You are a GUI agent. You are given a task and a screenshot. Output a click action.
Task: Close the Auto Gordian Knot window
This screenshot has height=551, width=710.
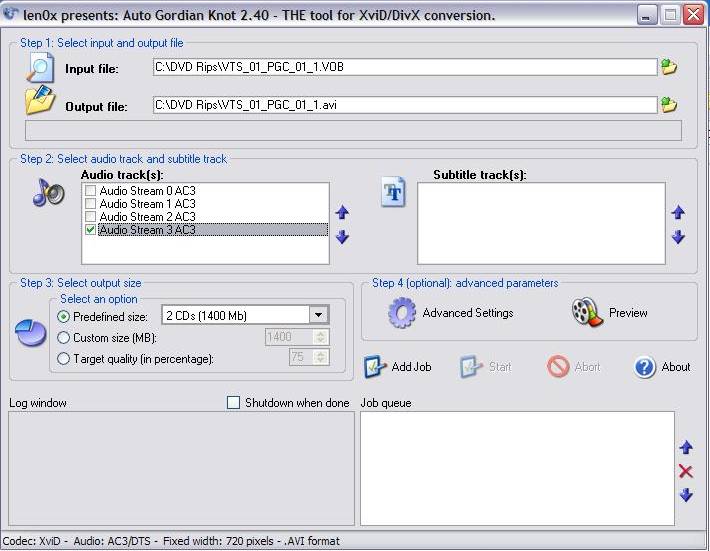point(693,15)
